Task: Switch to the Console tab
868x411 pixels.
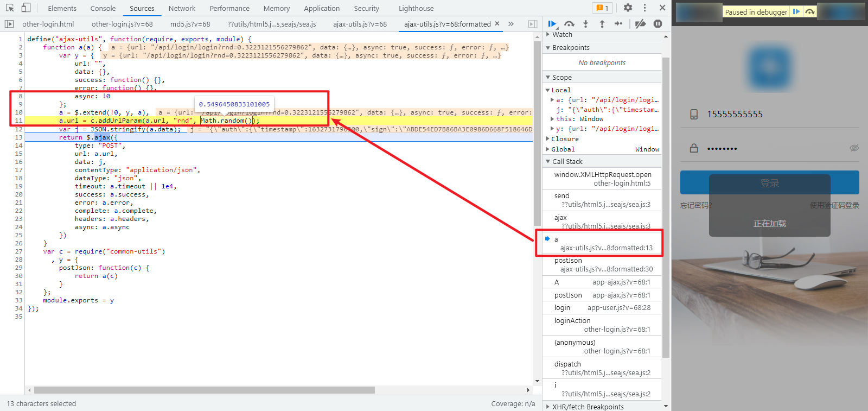Action: pyautogui.click(x=103, y=8)
